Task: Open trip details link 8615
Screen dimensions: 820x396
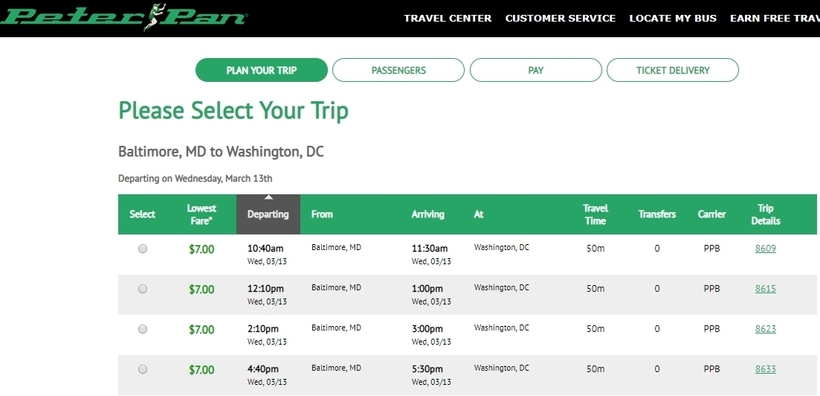Action: [766, 289]
